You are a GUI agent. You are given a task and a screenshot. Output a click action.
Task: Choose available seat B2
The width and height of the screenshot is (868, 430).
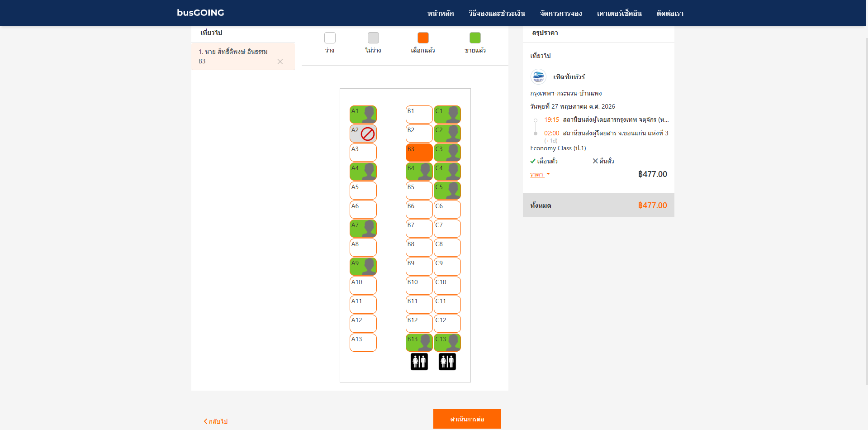[419, 134]
